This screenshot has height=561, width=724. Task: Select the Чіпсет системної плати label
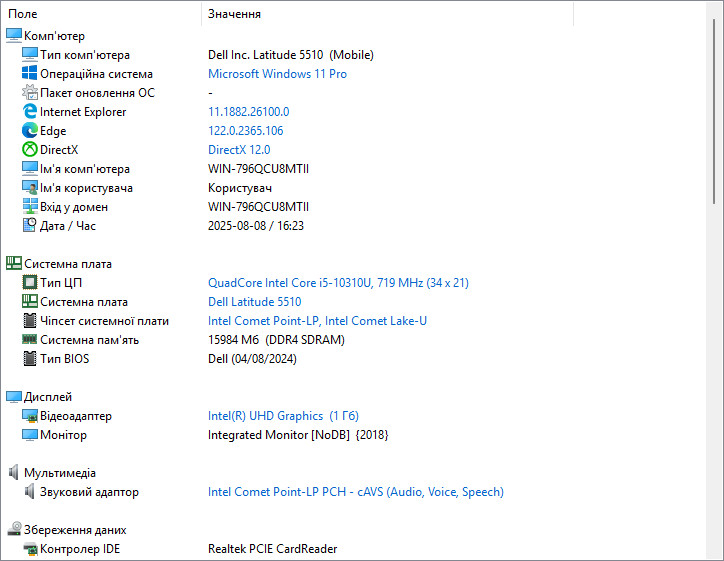point(104,320)
